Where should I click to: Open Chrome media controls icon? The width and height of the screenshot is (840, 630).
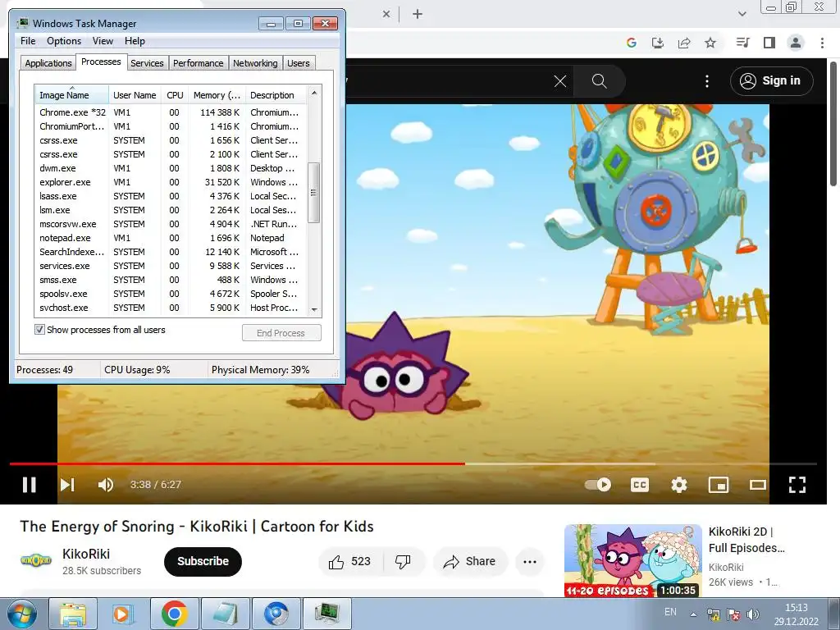click(x=742, y=43)
